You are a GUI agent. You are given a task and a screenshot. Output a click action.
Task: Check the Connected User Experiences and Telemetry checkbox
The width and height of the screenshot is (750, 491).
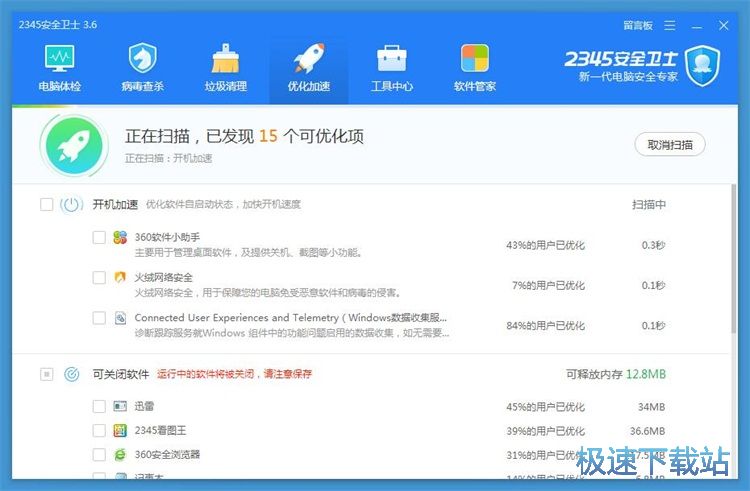[99, 317]
